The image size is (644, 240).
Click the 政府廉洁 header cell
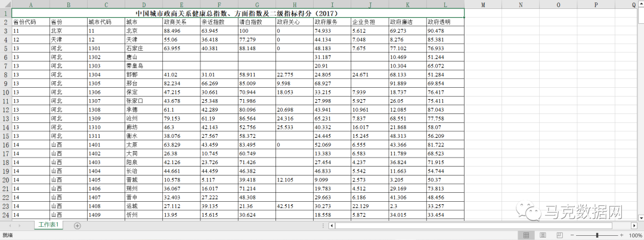(407, 22)
